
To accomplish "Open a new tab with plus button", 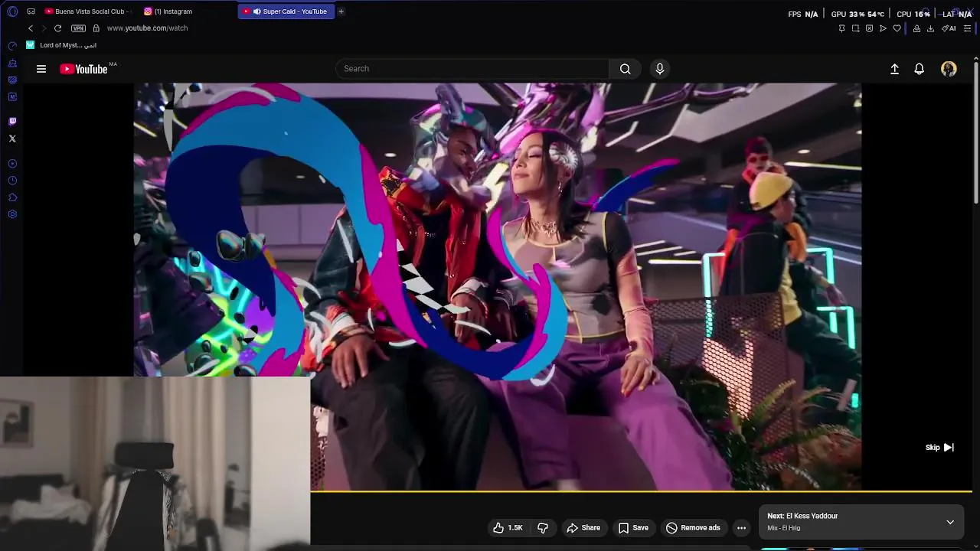I will (x=341, y=11).
